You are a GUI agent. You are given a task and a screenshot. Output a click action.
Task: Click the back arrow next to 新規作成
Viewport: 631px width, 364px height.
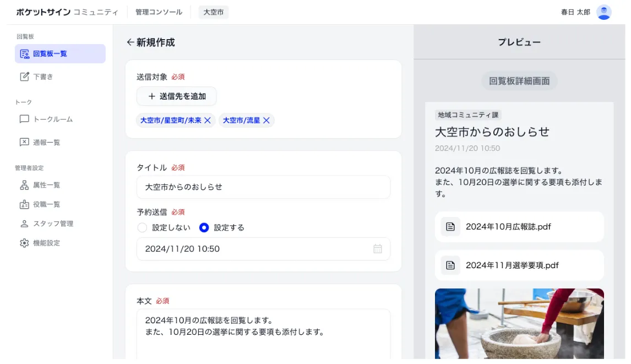130,42
